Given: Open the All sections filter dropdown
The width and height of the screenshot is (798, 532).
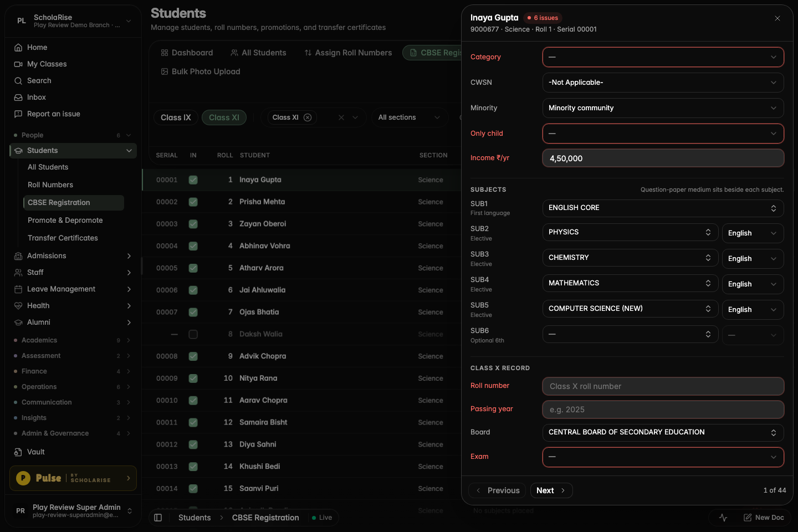Looking at the screenshot, I should 410,117.
